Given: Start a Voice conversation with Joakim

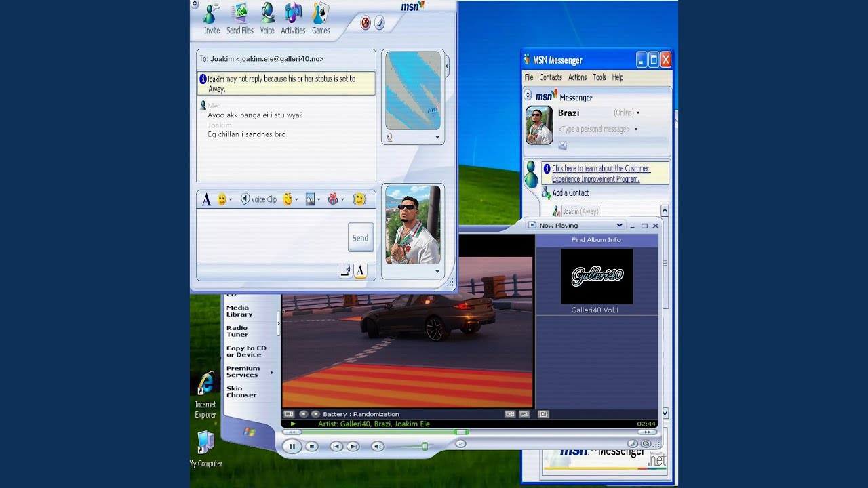Looking at the screenshot, I should (x=267, y=18).
